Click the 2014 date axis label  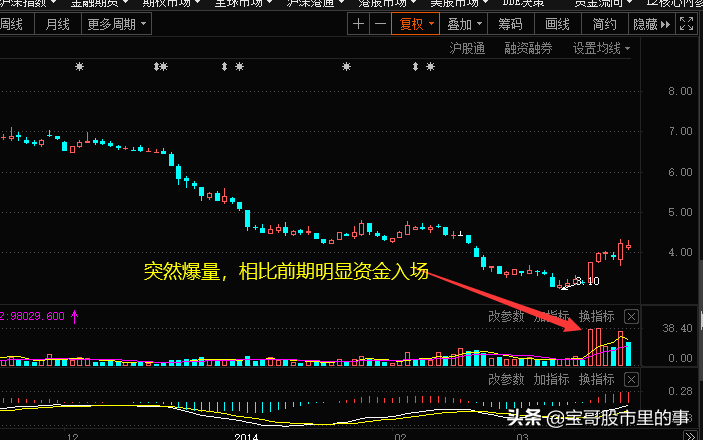tap(246, 436)
